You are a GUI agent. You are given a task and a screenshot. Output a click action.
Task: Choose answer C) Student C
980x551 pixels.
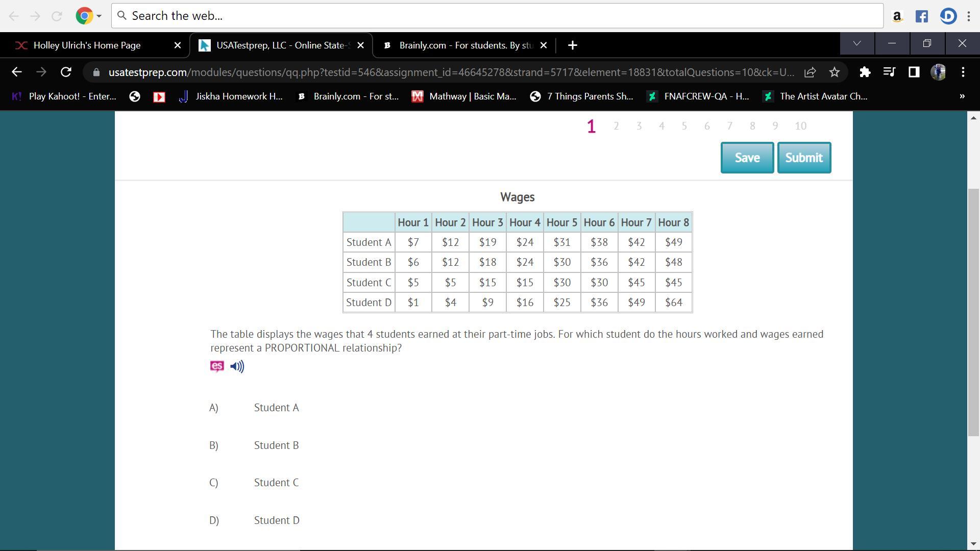[x=276, y=483]
